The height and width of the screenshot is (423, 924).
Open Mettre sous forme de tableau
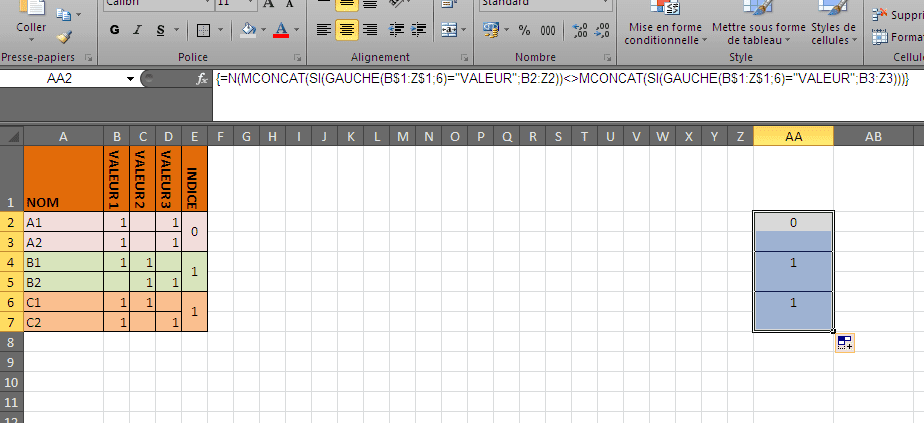[x=758, y=23]
